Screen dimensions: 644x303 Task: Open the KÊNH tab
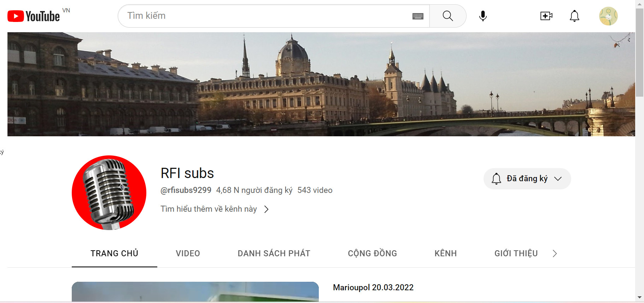coord(446,253)
